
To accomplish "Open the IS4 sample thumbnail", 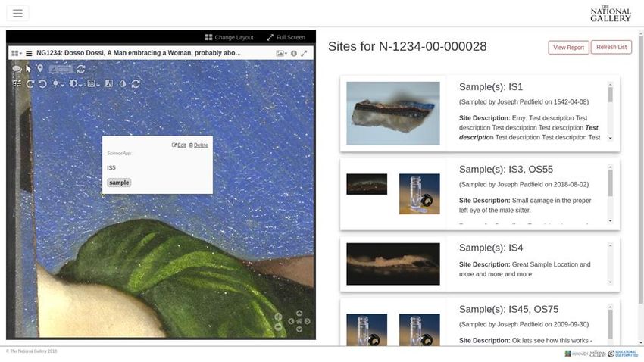I will (x=393, y=264).
